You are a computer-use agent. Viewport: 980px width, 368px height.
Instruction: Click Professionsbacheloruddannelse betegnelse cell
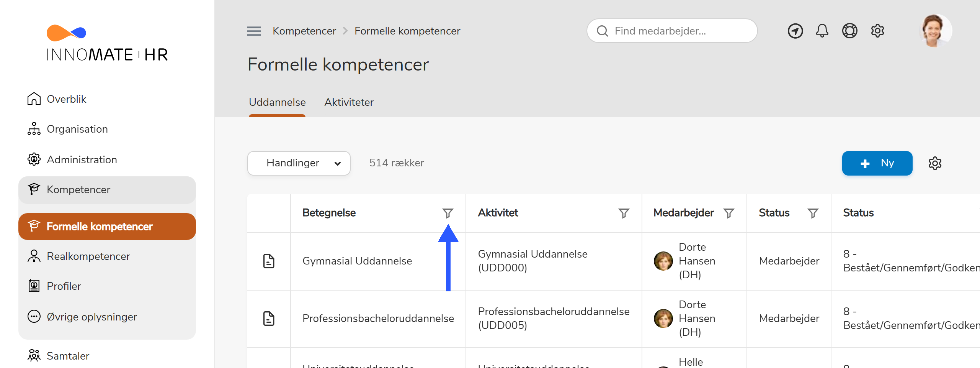pos(378,319)
